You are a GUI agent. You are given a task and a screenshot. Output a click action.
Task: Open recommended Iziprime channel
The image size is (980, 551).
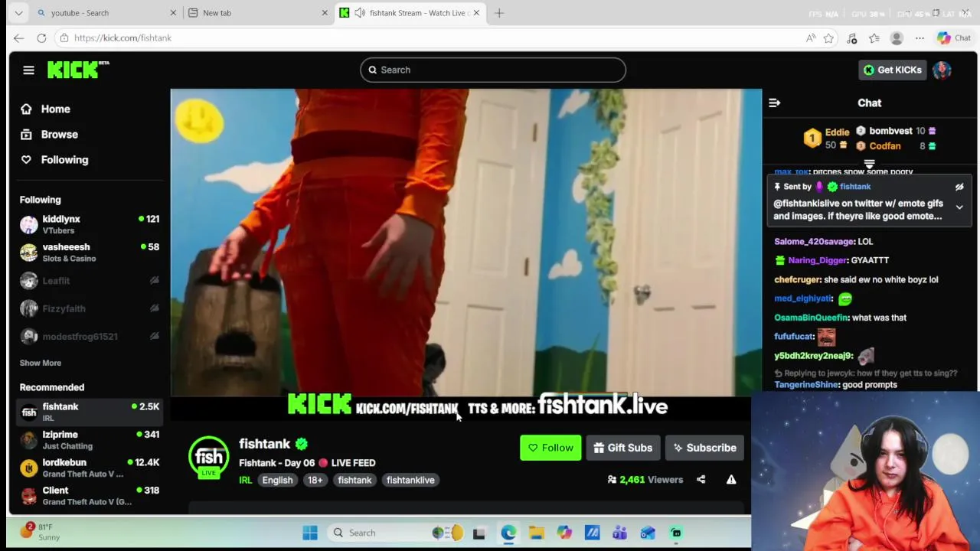[x=89, y=440]
